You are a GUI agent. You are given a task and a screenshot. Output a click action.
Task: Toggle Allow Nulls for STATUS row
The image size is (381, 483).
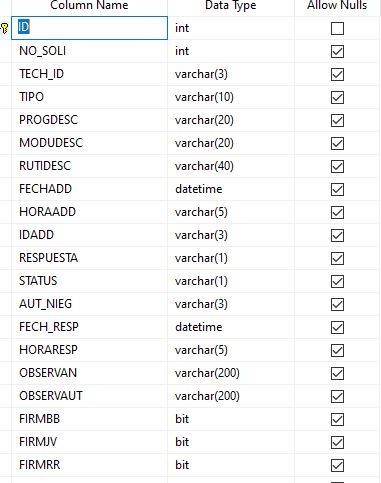337,281
